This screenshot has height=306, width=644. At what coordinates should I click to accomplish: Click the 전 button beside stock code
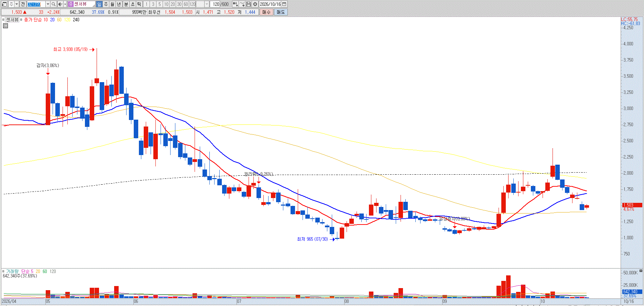point(23,4)
